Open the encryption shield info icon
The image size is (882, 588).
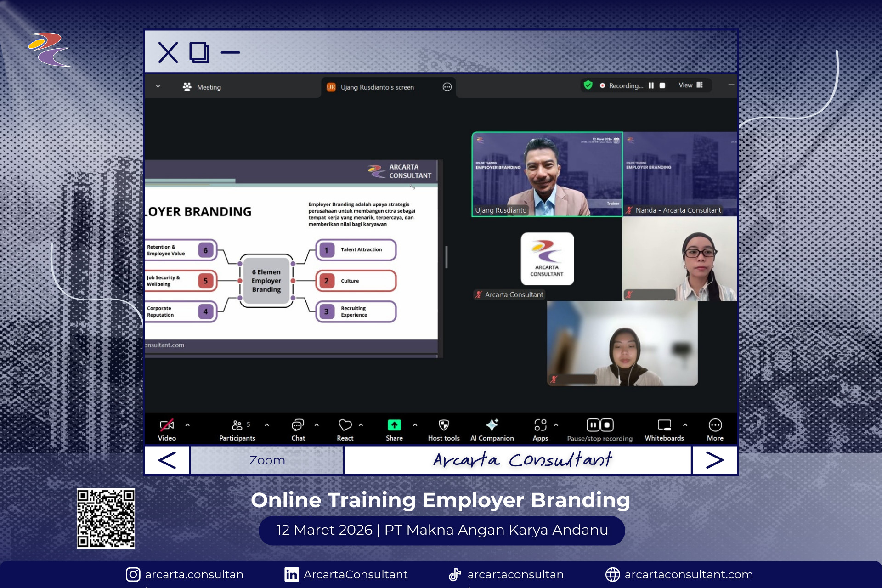588,85
